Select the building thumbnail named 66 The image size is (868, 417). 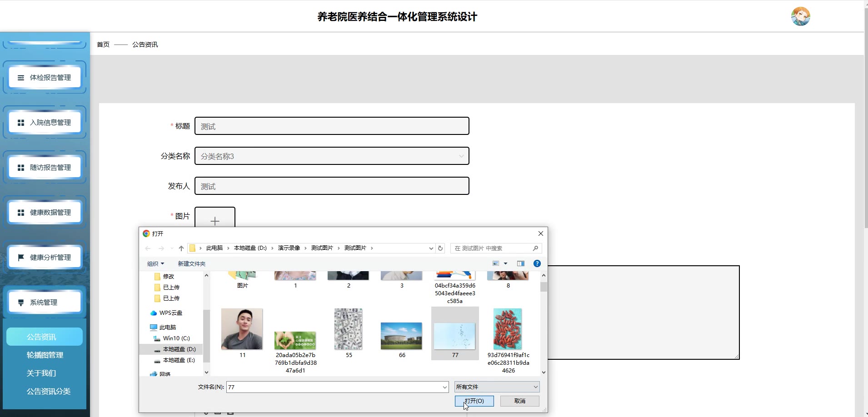401,336
